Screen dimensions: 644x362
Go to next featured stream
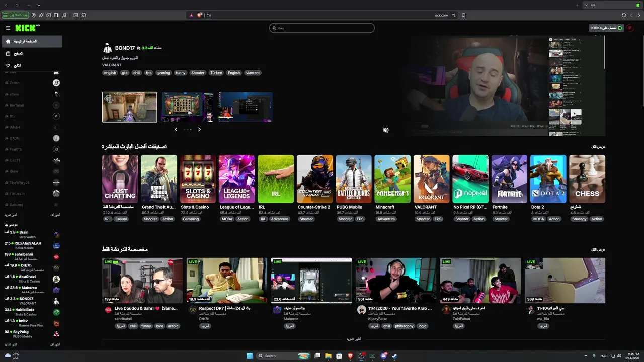(x=199, y=129)
